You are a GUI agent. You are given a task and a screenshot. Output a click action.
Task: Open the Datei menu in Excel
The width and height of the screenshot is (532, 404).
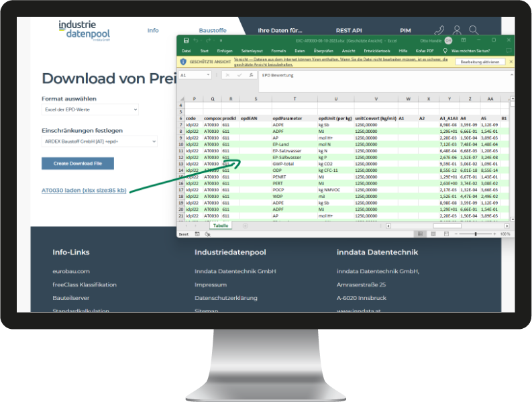[186, 51]
